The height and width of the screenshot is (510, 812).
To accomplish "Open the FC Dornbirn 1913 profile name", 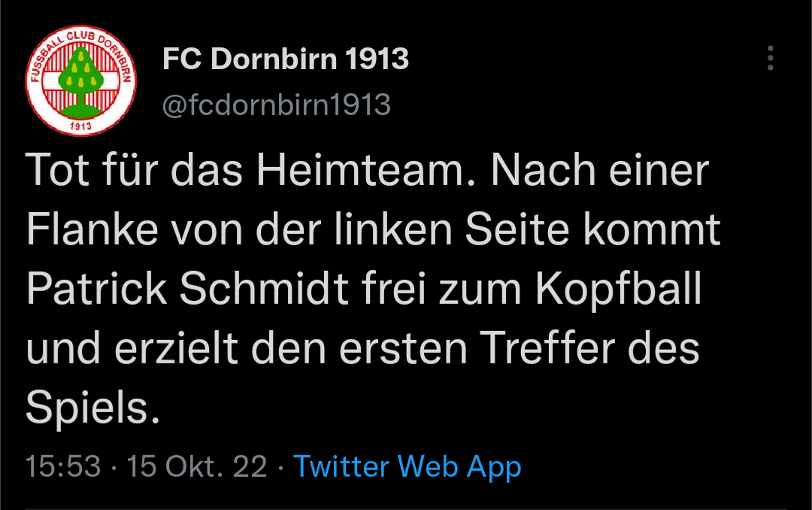I will pyautogui.click(x=286, y=59).
